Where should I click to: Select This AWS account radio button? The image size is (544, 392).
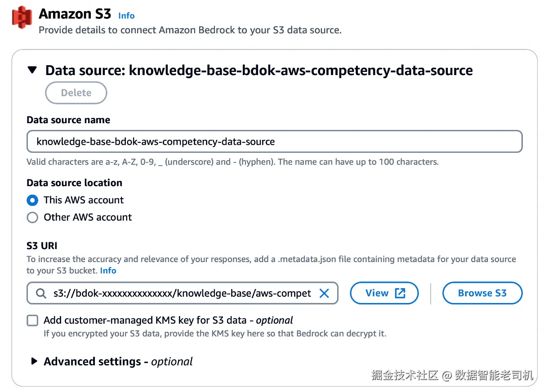click(32, 200)
